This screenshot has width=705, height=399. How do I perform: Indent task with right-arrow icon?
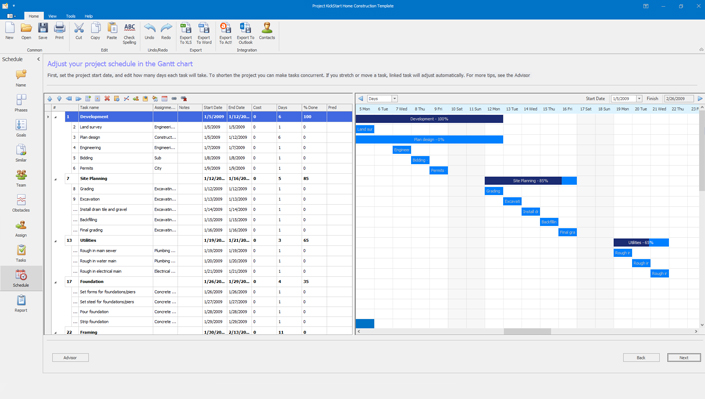click(78, 99)
